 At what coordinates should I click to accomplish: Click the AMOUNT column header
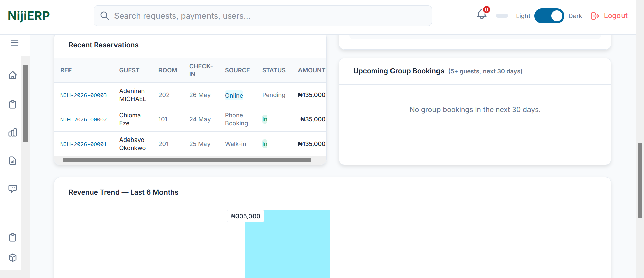[x=312, y=70]
